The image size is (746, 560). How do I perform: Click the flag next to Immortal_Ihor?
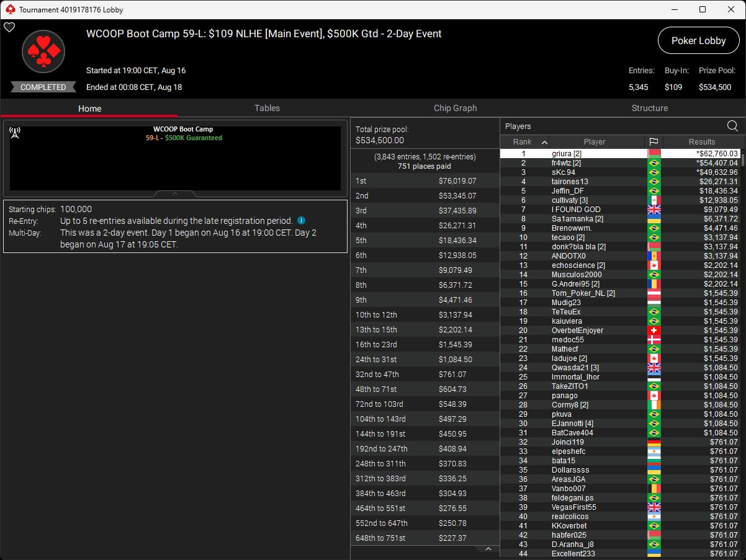[654, 377]
